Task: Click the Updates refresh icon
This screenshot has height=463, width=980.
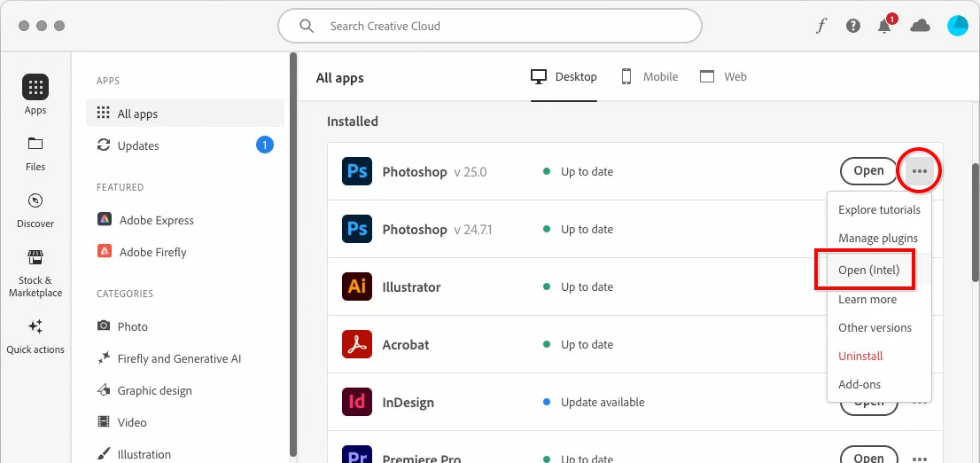Action: tap(104, 145)
